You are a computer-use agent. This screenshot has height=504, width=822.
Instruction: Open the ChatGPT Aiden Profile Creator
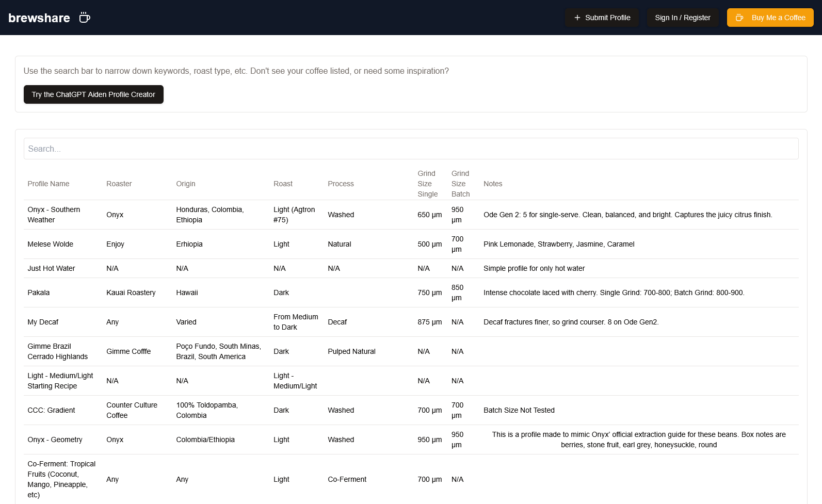click(93, 94)
